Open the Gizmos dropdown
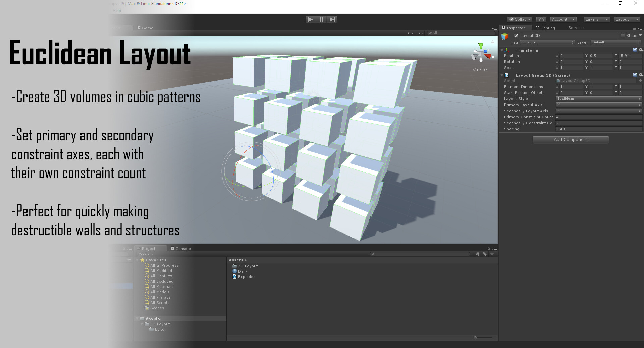This screenshot has width=644, height=348. coord(416,33)
